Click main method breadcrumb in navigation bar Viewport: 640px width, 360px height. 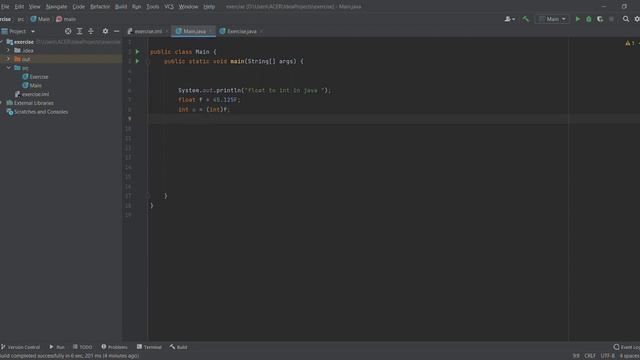click(66, 19)
